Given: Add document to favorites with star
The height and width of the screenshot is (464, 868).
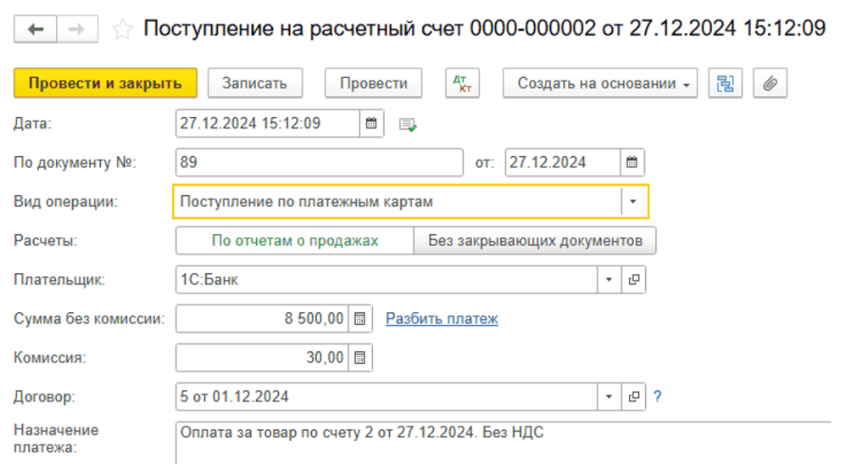Looking at the screenshot, I should (x=123, y=30).
